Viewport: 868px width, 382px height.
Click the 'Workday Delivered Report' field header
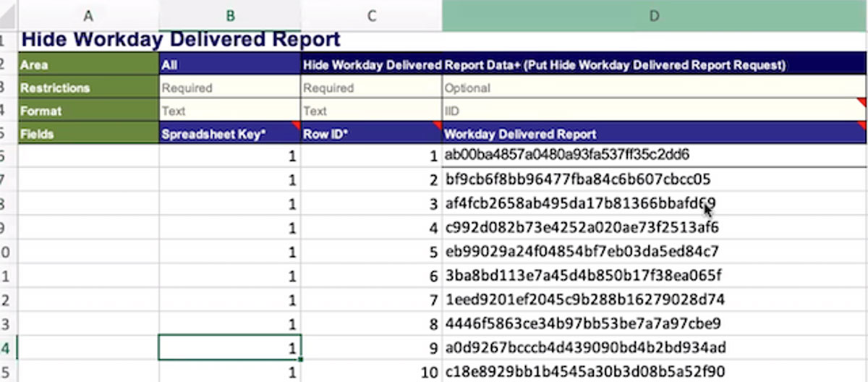coord(655,134)
